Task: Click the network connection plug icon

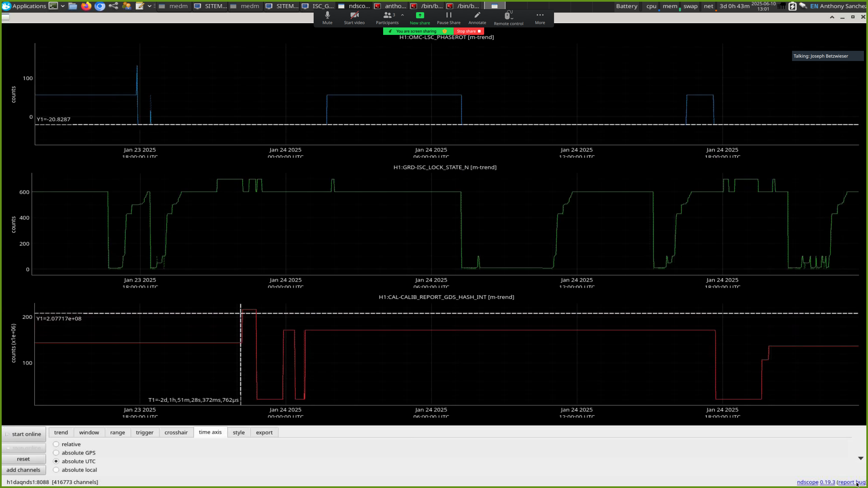Action: point(803,6)
